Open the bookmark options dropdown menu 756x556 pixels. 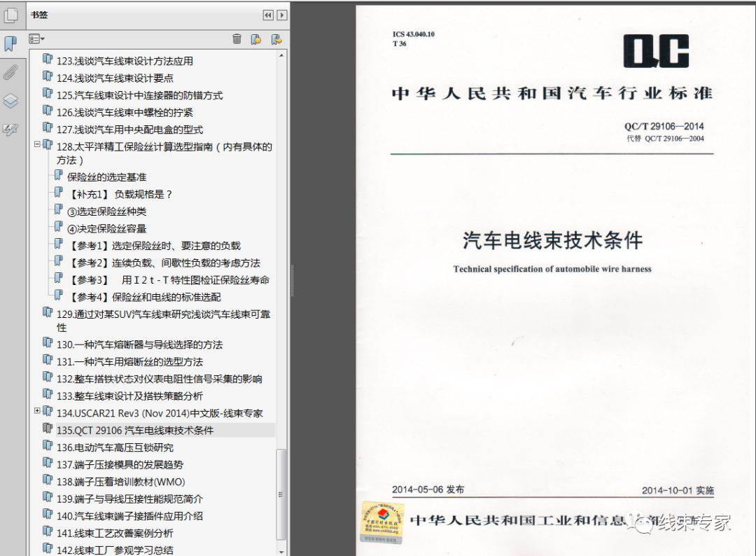(x=35, y=39)
